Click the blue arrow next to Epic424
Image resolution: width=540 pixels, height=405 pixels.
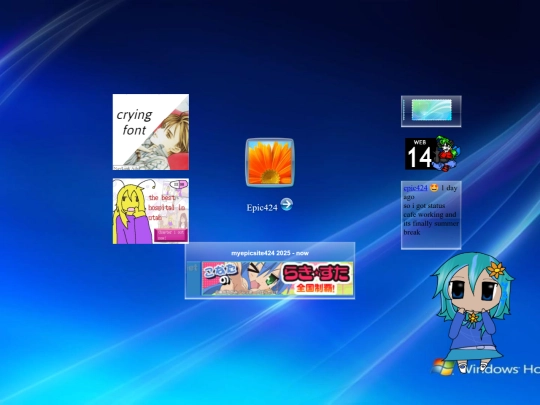click(287, 205)
